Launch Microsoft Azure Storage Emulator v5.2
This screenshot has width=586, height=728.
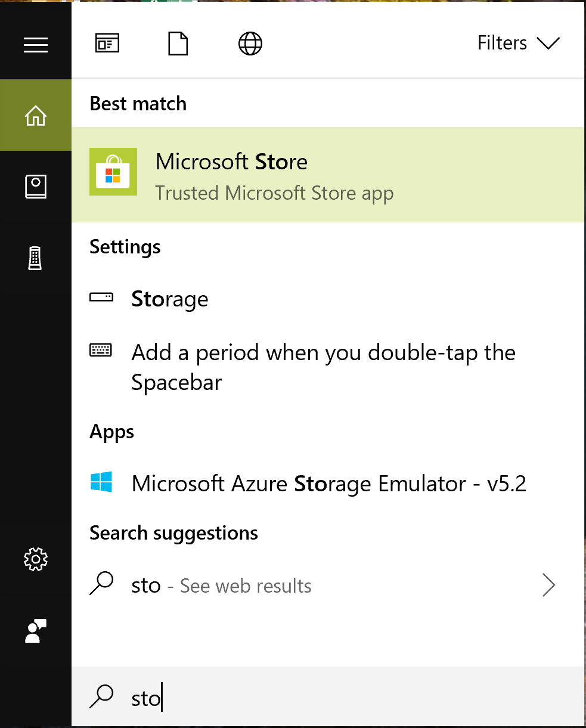[x=328, y=483]
